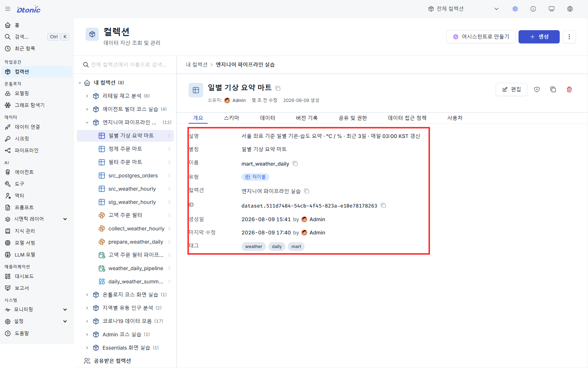The image size is (588, 368).
Task: Open 액터 in sidebar
Action: (x=37, y=196)
